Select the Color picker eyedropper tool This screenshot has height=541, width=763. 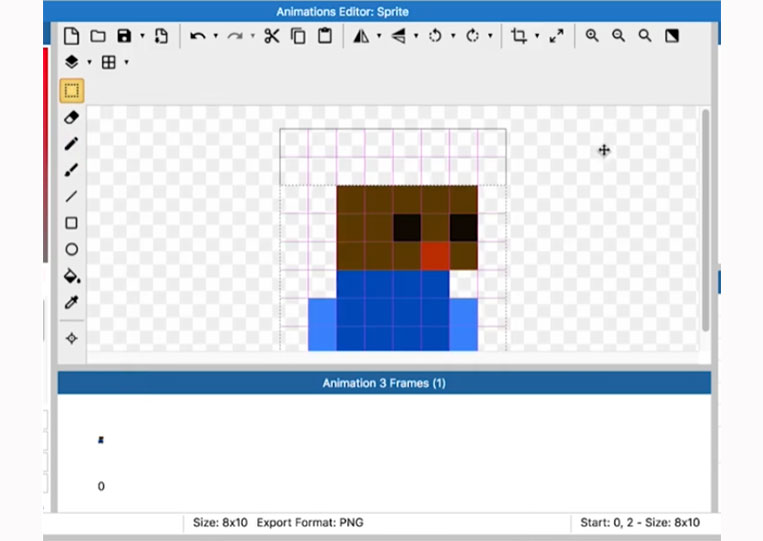(x=72, y=302)
